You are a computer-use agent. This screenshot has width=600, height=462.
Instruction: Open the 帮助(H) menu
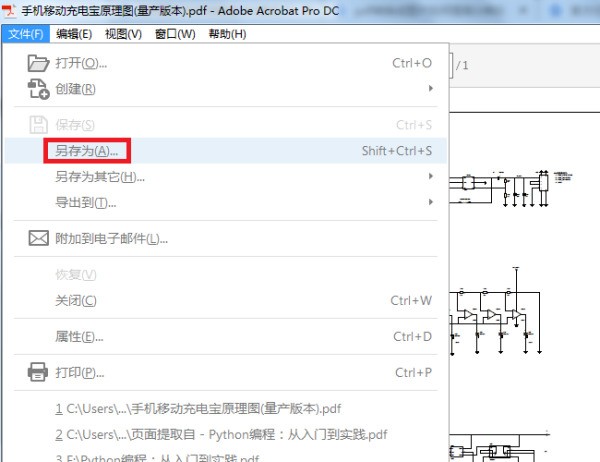[x=227, y=34]
